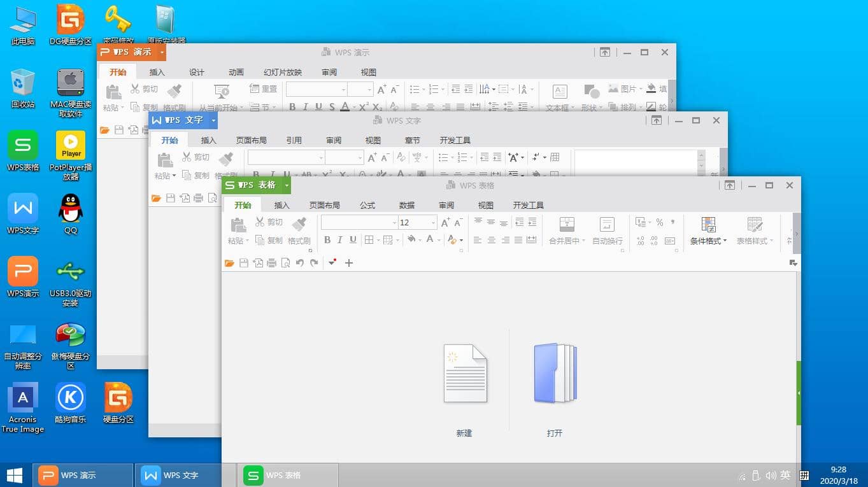Open the green WPS 表格 application menu arrow
This screenshot has height=487, width=868.
coord(287,185)
